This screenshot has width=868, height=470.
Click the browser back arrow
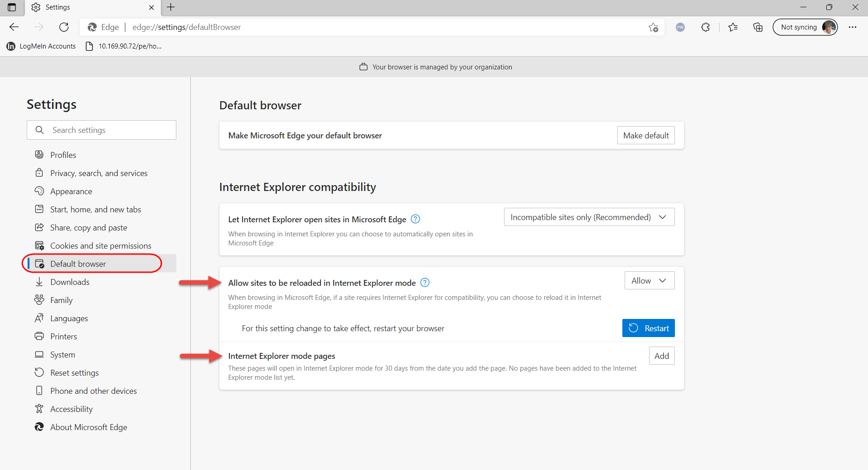click(14, 27)
